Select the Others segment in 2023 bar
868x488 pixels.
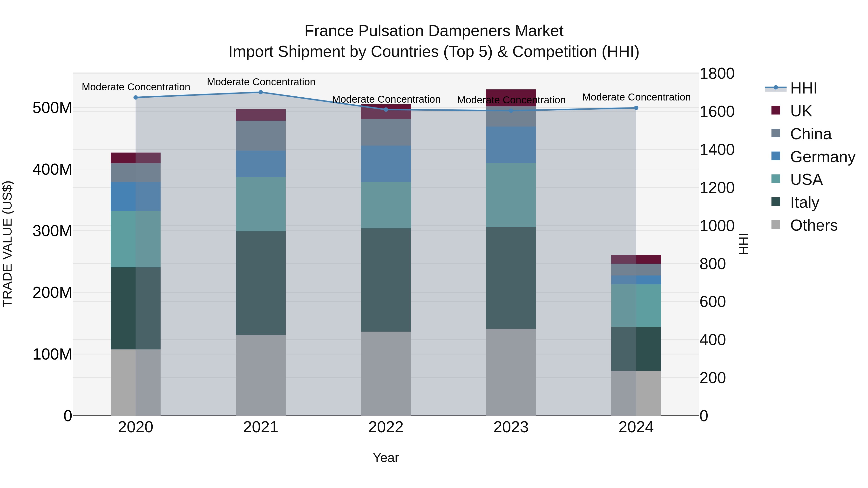(511, 372)
